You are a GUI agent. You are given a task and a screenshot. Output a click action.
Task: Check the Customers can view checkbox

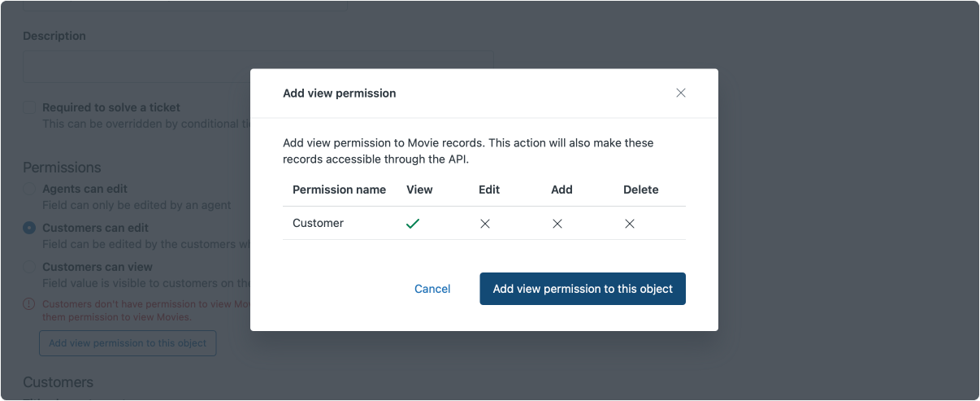point(29,267)
